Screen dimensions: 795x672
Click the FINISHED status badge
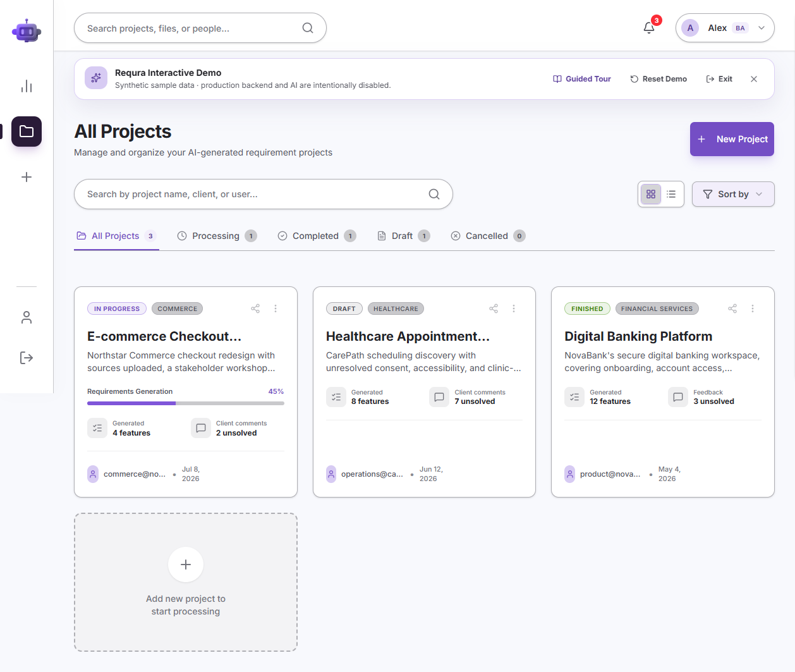[x=587, y=309]
